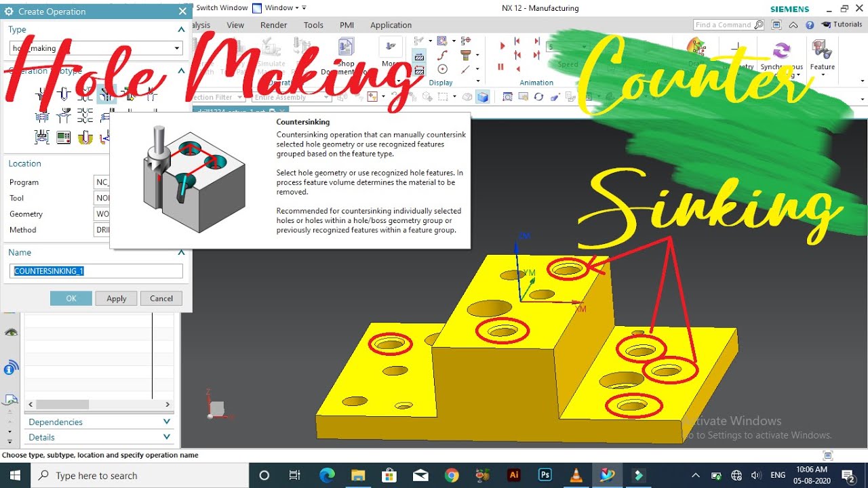Open the View ribbon tab

point(235,25)
